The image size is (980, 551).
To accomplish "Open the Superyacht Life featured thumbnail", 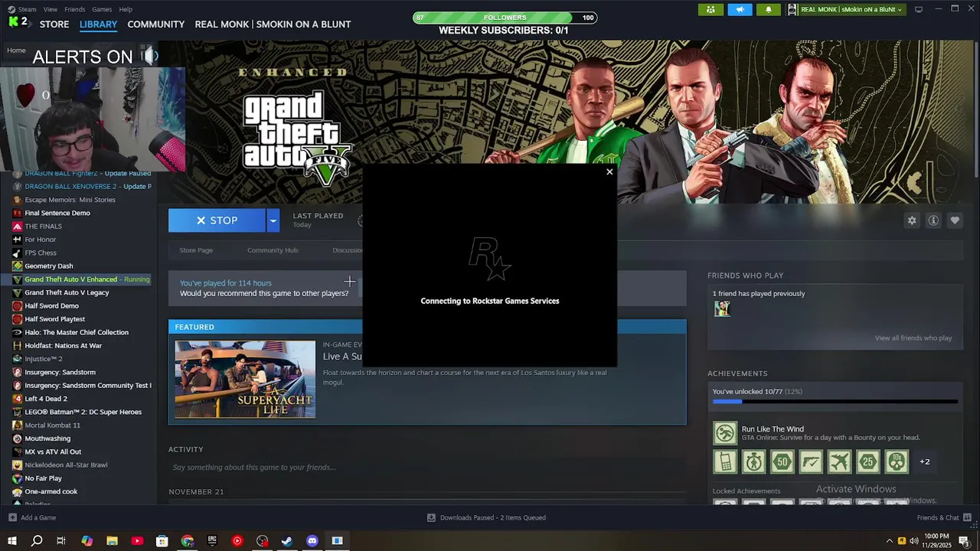I will coord(245,380).
